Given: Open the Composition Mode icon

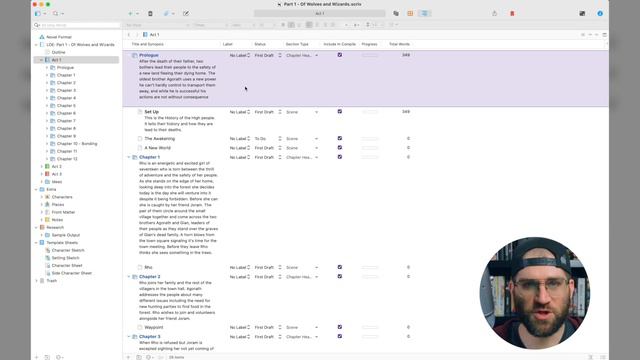Looking at the screenshot, I should point(582,13).
